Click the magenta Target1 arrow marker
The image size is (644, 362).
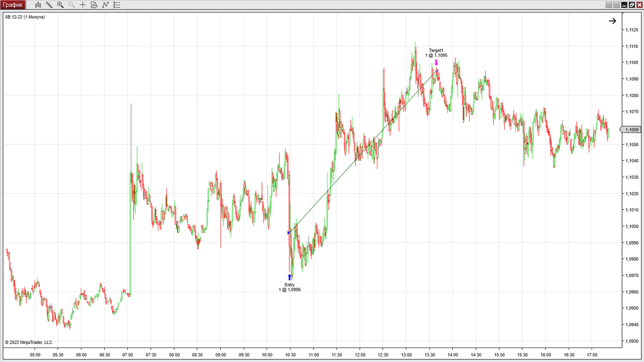pos(436,62)
